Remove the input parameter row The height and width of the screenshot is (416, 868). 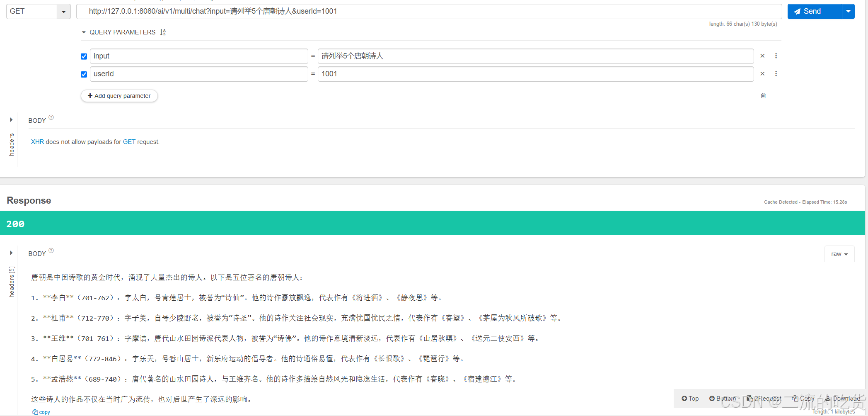762,56
